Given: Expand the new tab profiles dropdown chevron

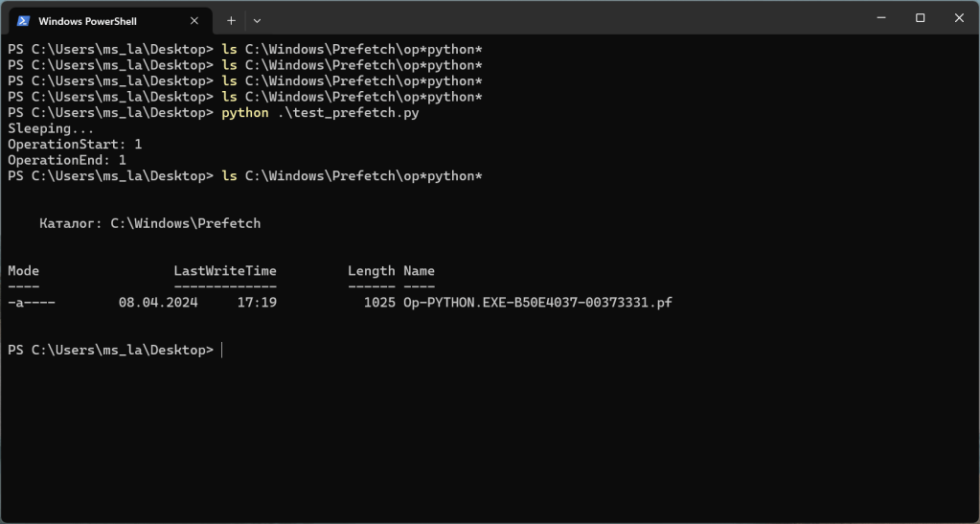Looking at the screenshot, I should 257,20.
